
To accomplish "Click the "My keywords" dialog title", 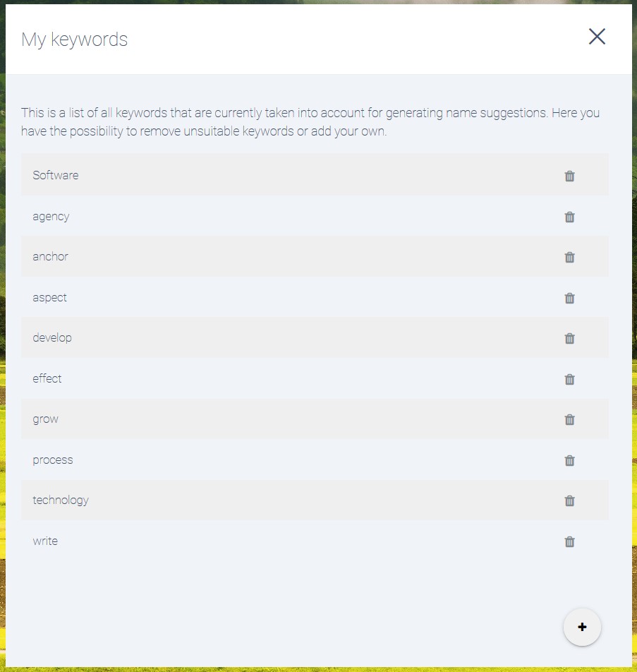I will [x=74, y=40].
